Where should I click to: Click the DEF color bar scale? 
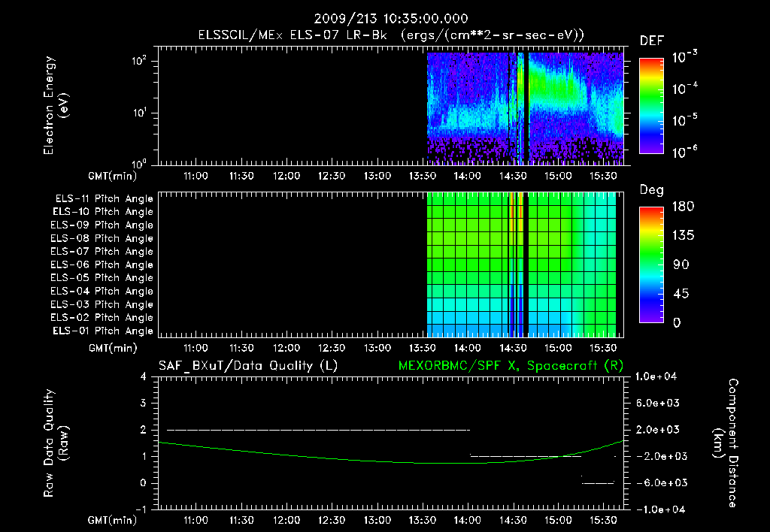pyautogui.click(x=651, y=106)
